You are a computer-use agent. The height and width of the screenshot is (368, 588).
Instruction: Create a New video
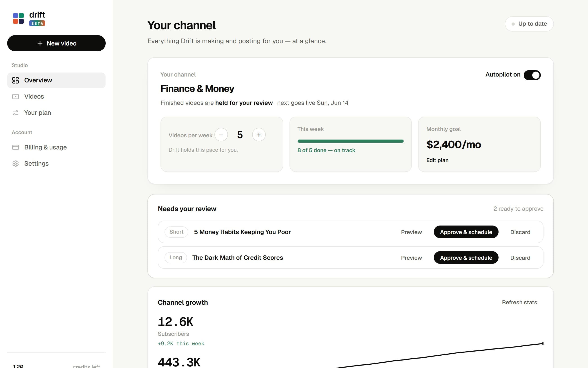pos(56,43)
